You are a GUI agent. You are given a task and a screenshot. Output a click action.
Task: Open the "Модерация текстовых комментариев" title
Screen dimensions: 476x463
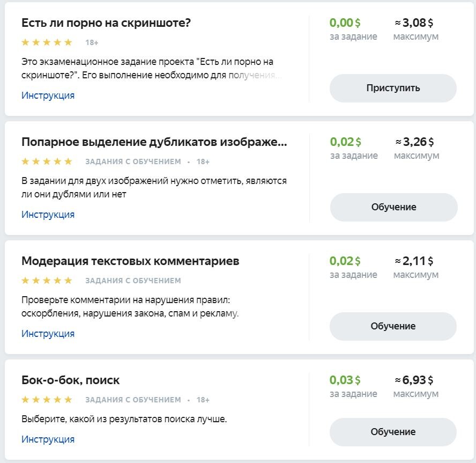[x=130, y=261]
